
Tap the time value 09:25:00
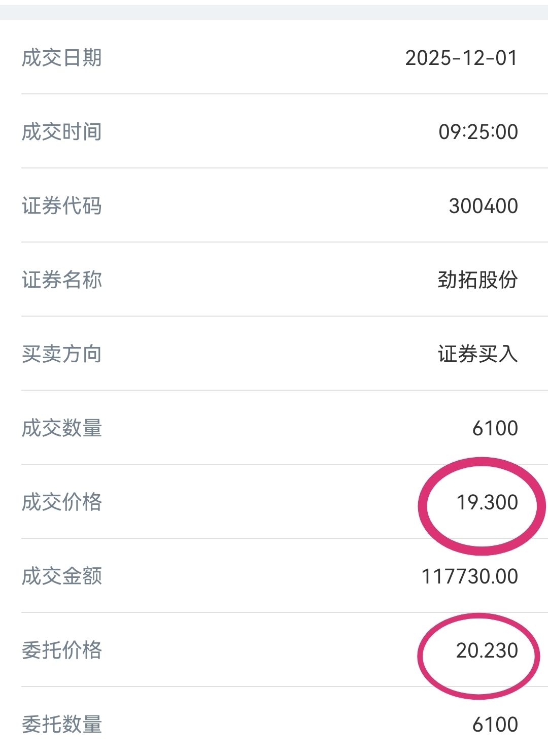click(478, 132)
